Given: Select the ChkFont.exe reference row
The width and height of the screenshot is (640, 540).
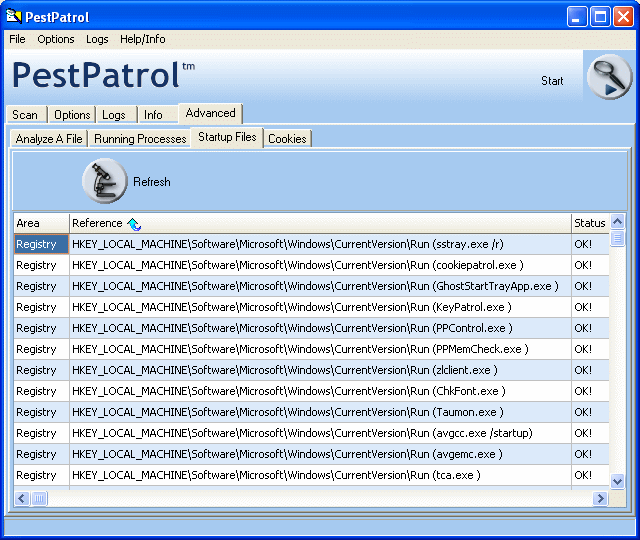Looking at the screenshot, I should pos(320,391).
